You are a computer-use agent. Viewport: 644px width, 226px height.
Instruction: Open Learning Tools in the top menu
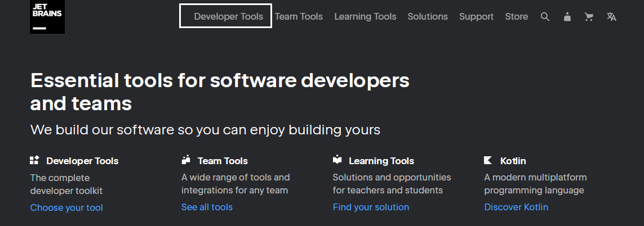click(x=365, y=16)
